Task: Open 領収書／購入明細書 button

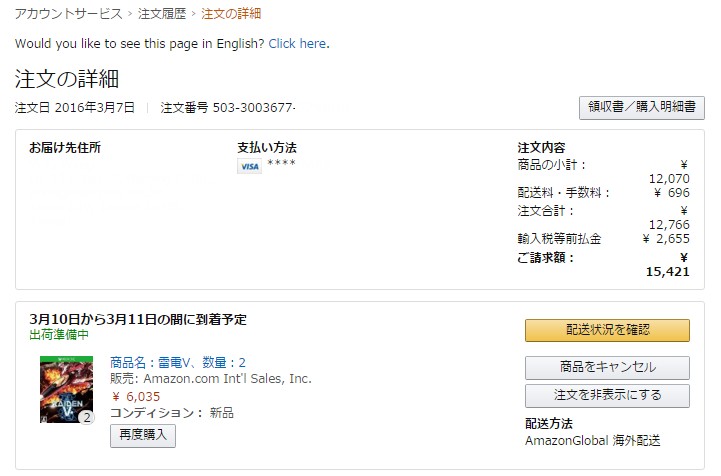Action: (641, 108)
